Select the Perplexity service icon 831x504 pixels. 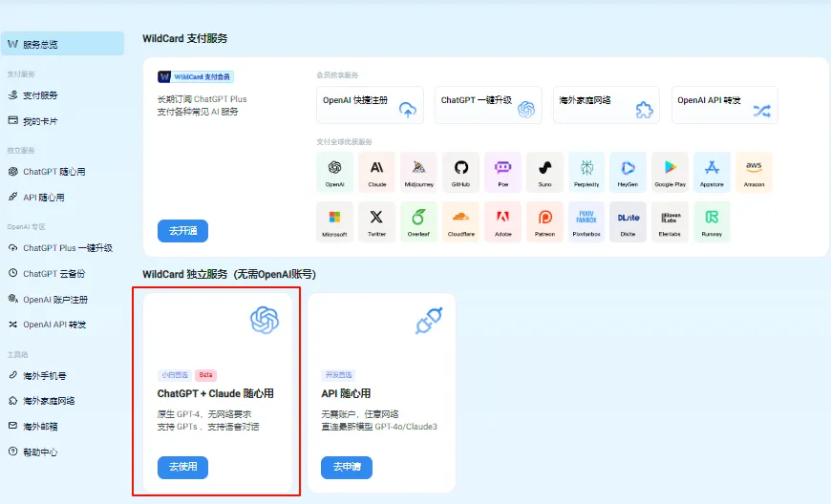(x=586, y=172)
